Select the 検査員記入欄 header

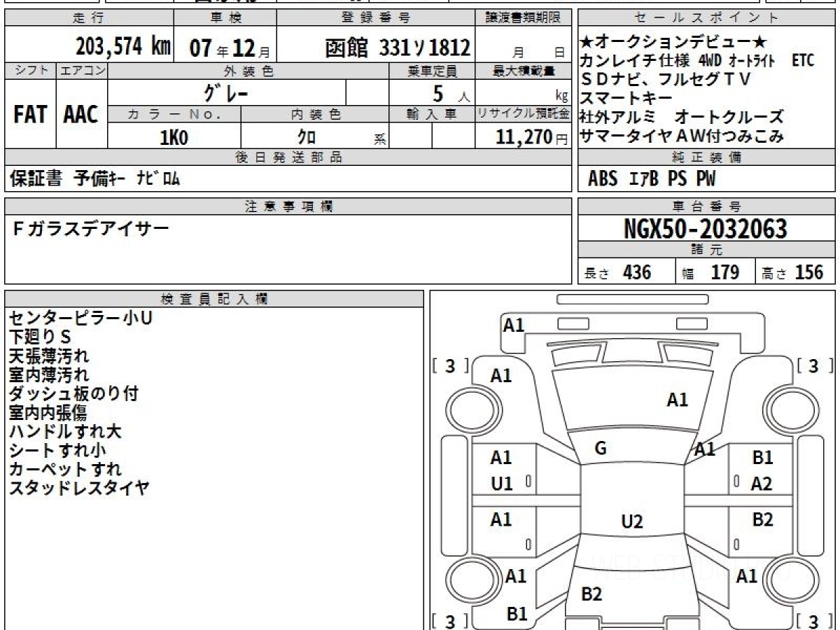214,298
